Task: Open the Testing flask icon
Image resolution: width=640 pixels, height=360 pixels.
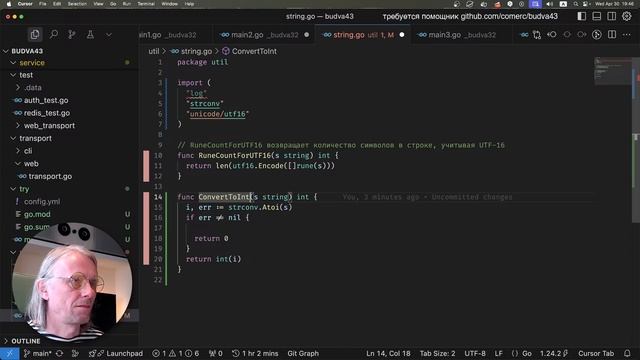Action: (90, 35)
